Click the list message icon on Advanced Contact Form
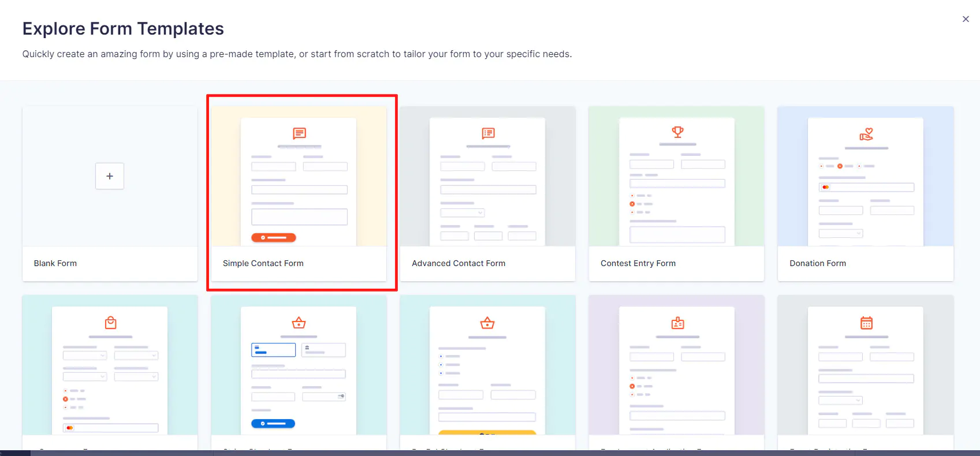980x456 pixels. tap(488, 133)
